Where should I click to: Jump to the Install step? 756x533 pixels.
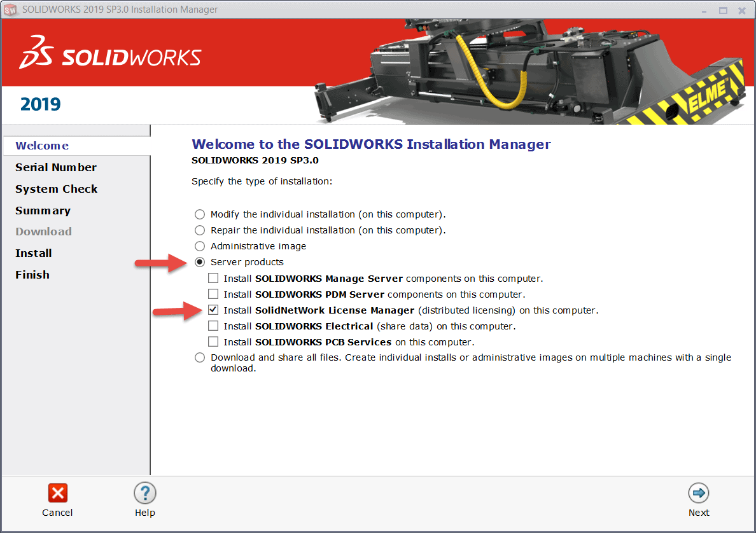point(33,253)
